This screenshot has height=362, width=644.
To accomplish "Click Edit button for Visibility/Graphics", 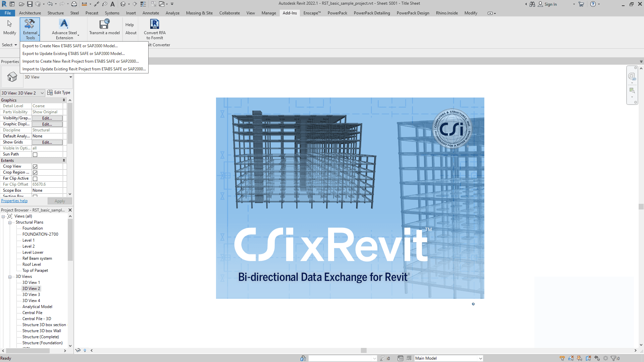I will point(47,118).
